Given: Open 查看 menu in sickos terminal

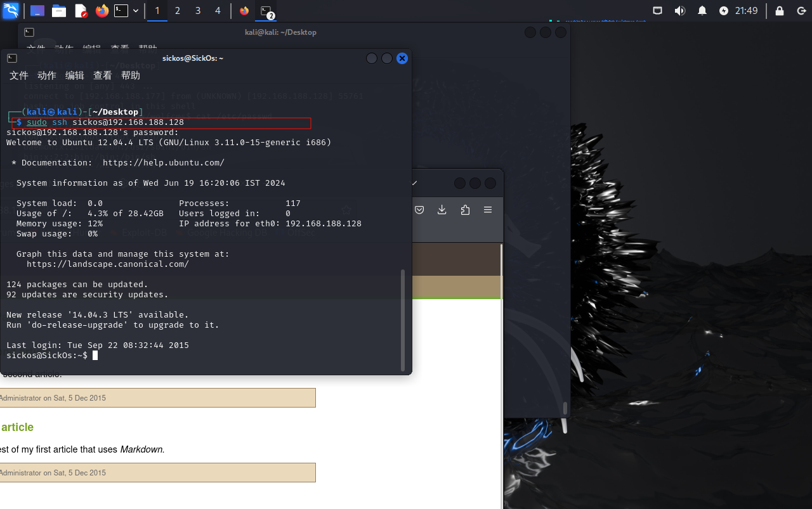Looking at the screenshot, I should pos(103,75).
